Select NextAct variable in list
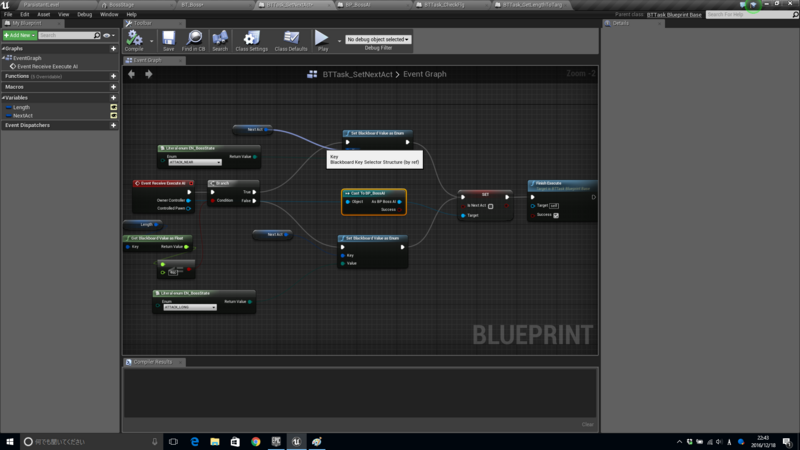Screen dimensions: 800x450 click(x=23, y=116)
